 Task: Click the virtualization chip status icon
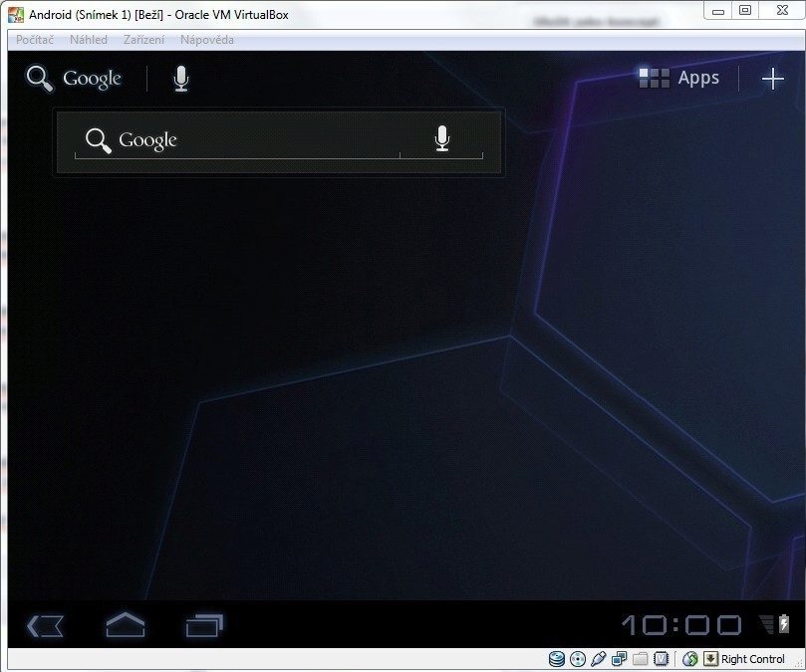(x=662, y=659)
